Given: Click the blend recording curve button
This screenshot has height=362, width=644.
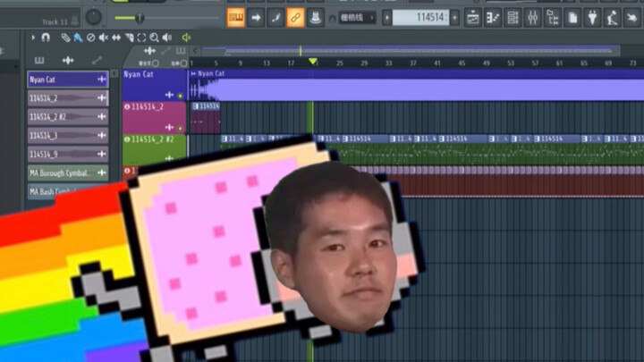Looking at the screenshot, I should click(x=275, y=18).
